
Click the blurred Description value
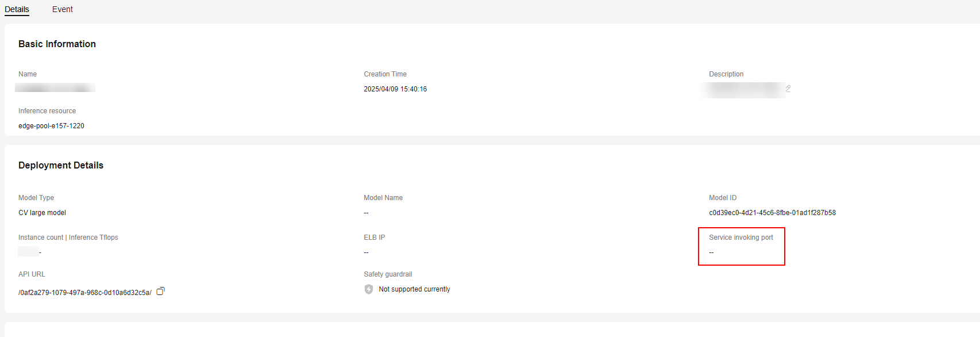(744, 89)
